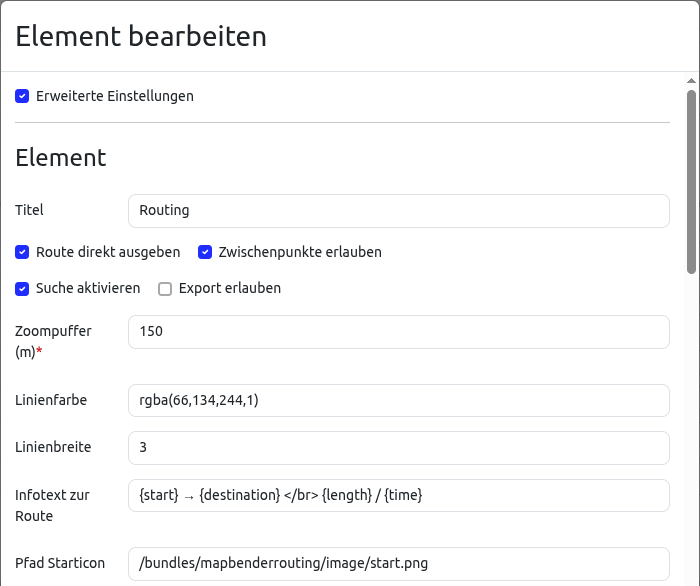The height and width of the screenshot is (586, 700).
Task: Click the Linienbreite field showing 3
Action: click(398, 447)
